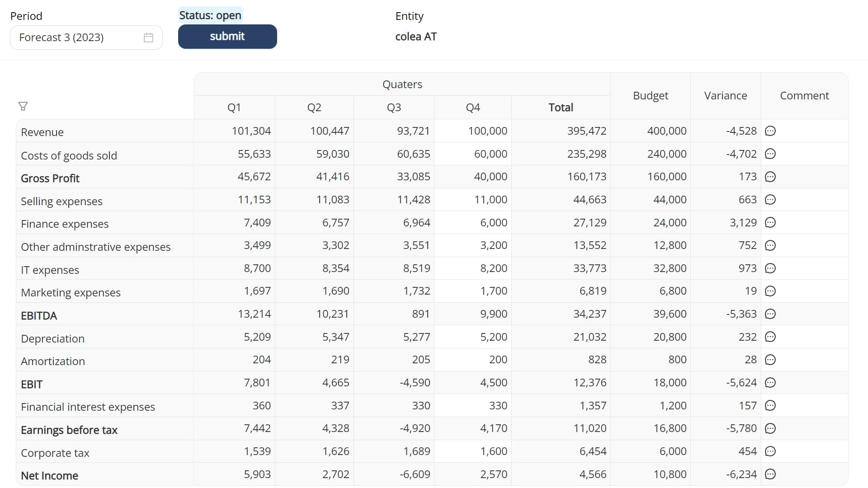Open the comment icon for Finance expenses row
Viewport: 868px width, 488px height.
click(770, 222)
